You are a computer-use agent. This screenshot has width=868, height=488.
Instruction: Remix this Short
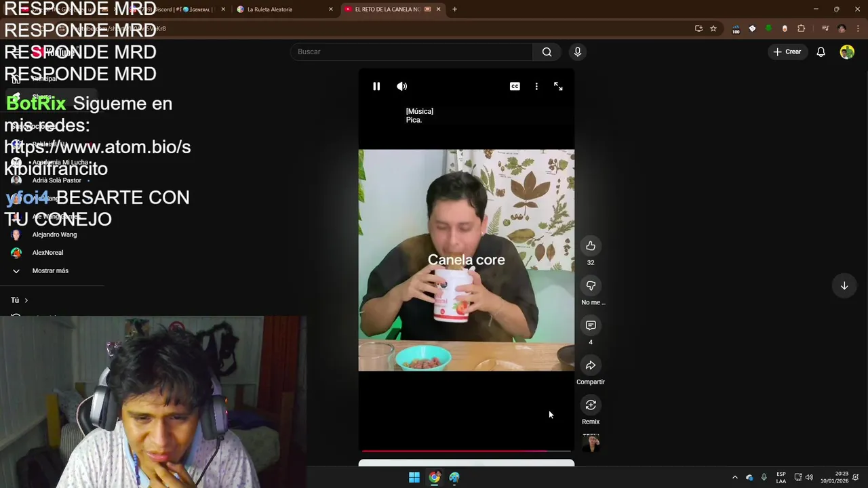[591, 405]
